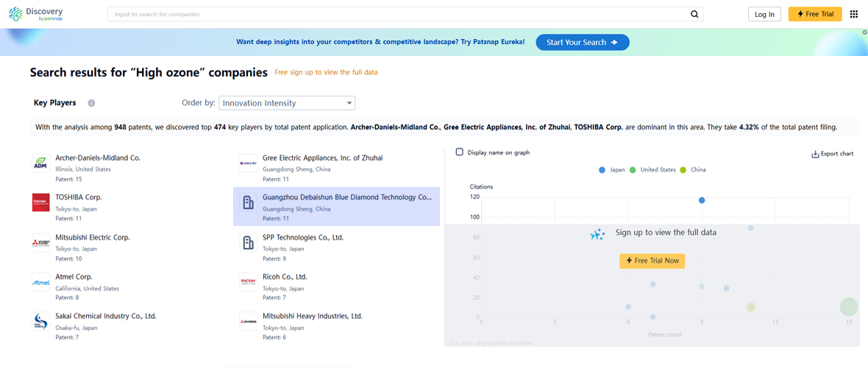Open Ricoh Co., Ltd. company name
This screenshot has height=368, width=868.
(285, 277)
